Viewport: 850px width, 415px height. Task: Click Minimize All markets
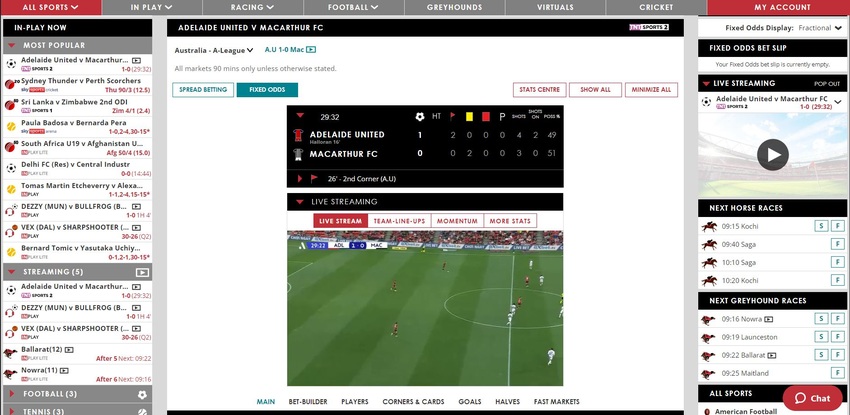click(651, 90)
